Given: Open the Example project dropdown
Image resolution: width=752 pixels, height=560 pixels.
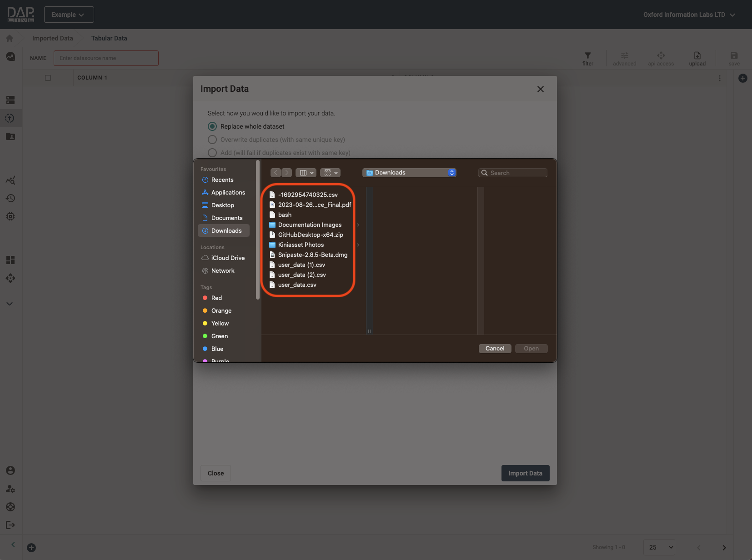Looking at the screenshot, I should click(x=69, y=15).
